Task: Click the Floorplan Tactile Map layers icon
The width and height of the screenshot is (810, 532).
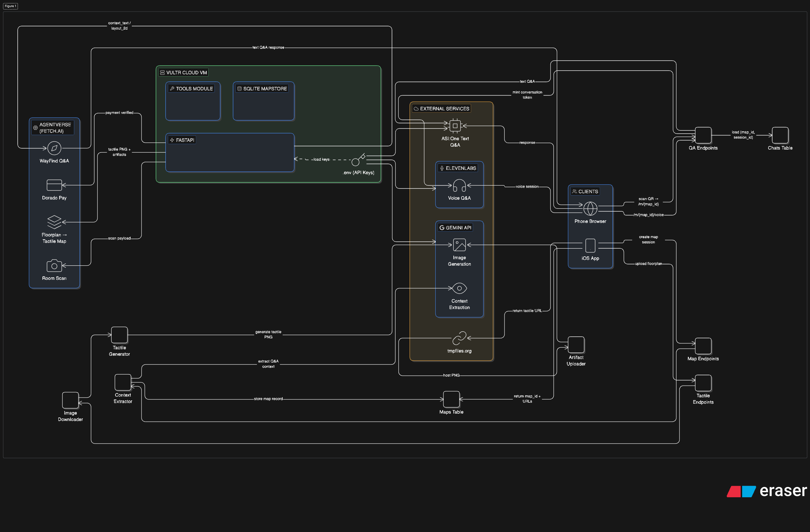Action: 54,222
